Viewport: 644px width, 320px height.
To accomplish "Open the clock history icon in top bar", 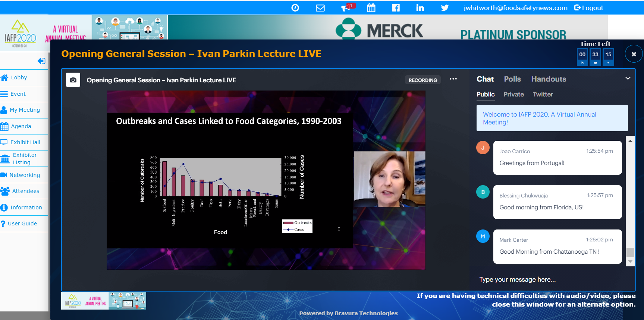I will point(295,8).
